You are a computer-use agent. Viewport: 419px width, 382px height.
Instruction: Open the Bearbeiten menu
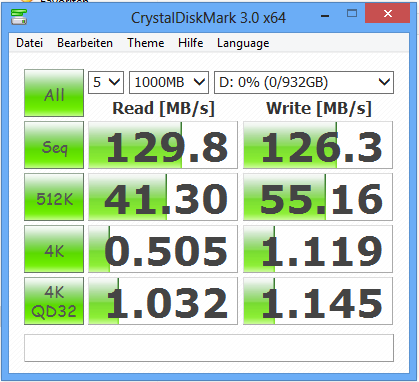[x=85, y=43]
